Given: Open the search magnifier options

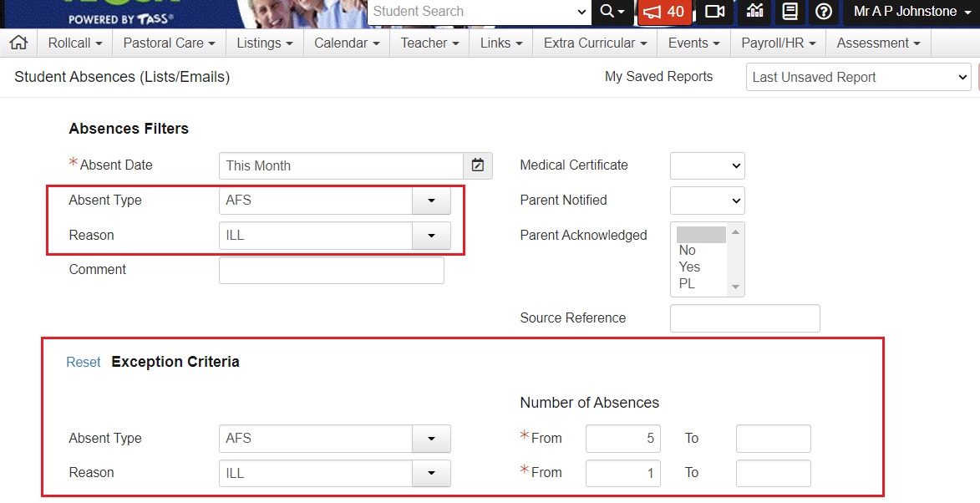Looking at the screenshot, I should [612, 12].
